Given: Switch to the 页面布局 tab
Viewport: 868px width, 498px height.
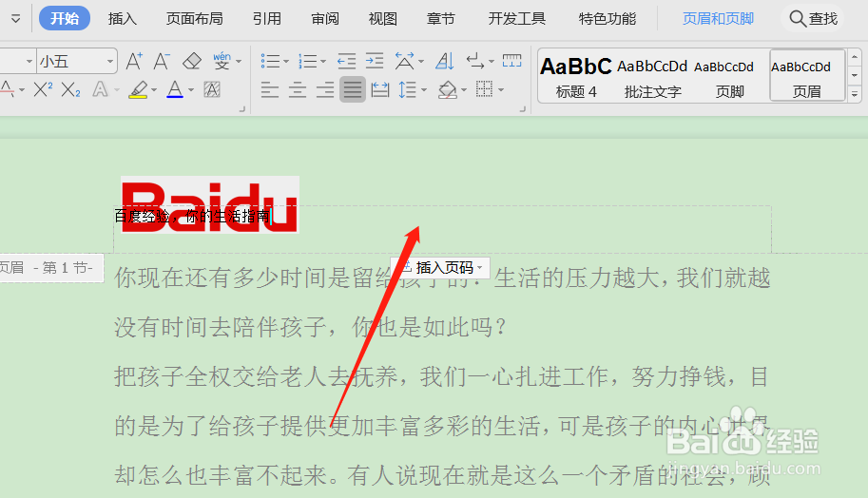Looking at the screenshot, I should point(195,19).
